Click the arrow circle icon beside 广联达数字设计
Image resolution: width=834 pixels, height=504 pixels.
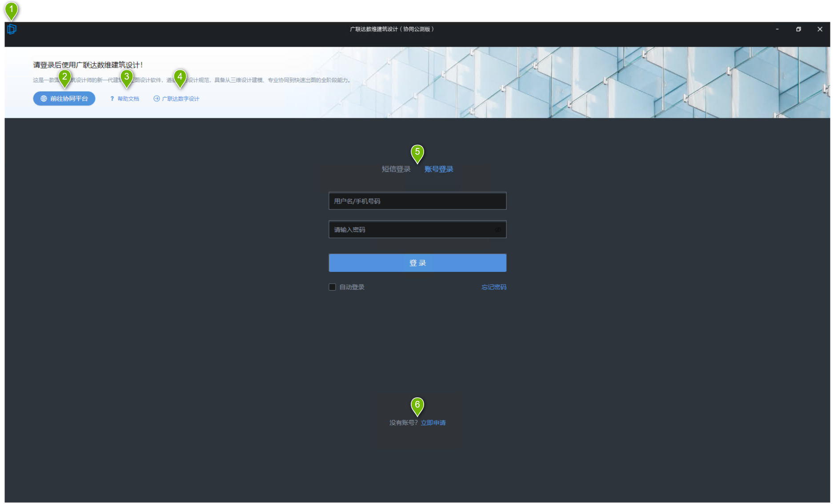click(156, 99)
